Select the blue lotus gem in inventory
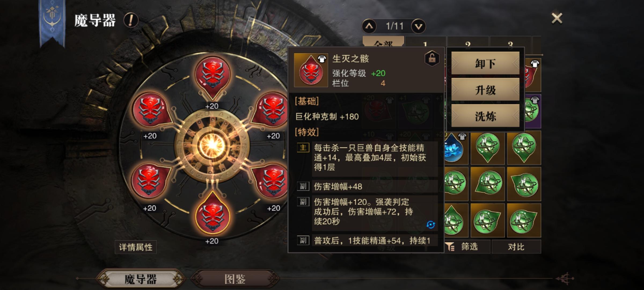Viewport: 644px width, 290px height. pyautogui.click(x=454, y=148)
